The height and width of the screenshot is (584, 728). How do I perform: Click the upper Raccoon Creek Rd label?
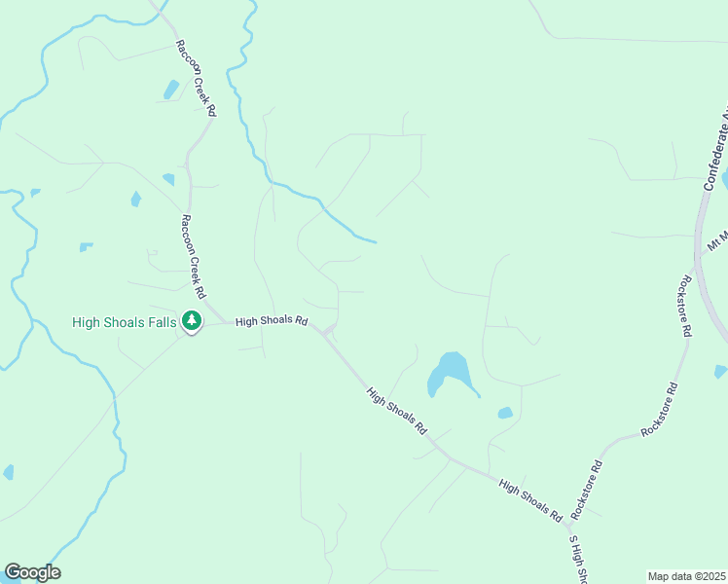197,78
